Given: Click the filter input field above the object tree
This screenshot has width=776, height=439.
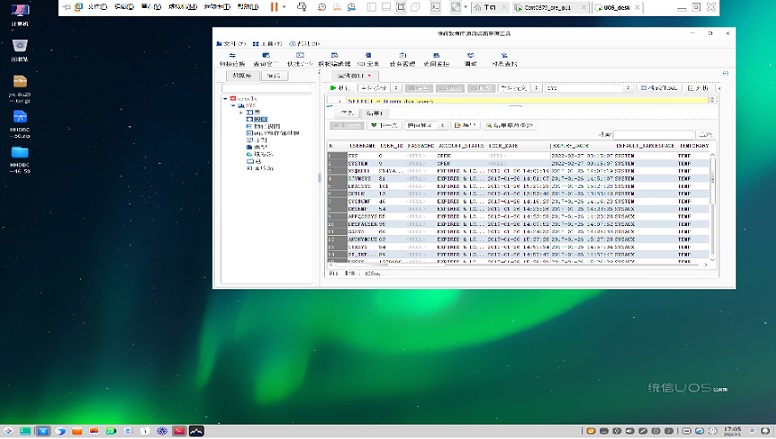Looking at the screenshot, I should click(267, 88).
